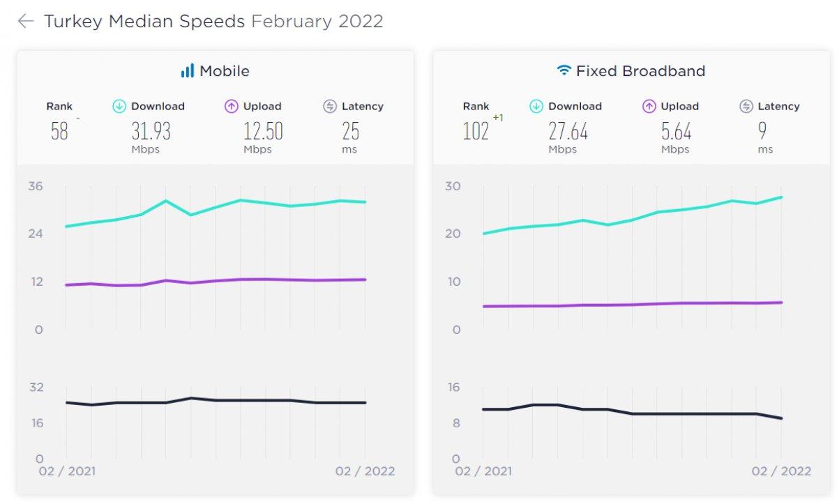
Task: Click the Mobile latency icon
Action: click(330, 107)
